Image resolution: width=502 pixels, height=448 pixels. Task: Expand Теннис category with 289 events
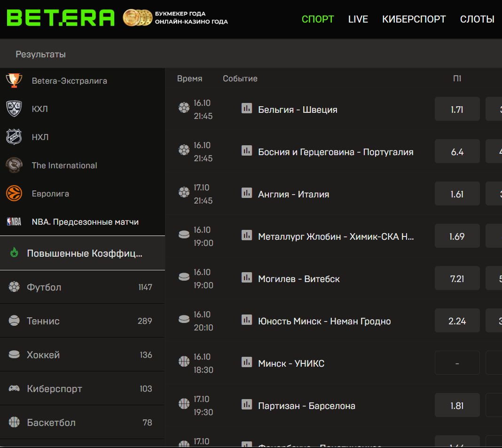click(82, 321)
